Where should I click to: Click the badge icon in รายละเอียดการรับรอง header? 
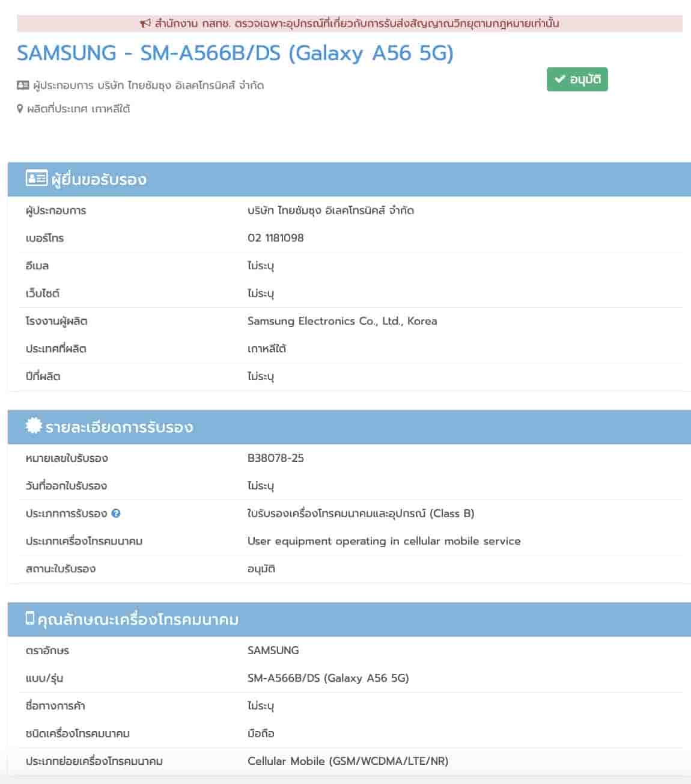(34, 426)
